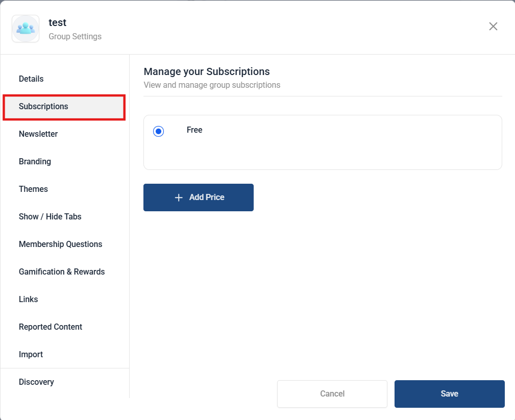The width and height of the screenshot is (515, 420).
Task: Open the Branding section
Action: point(35,162)
